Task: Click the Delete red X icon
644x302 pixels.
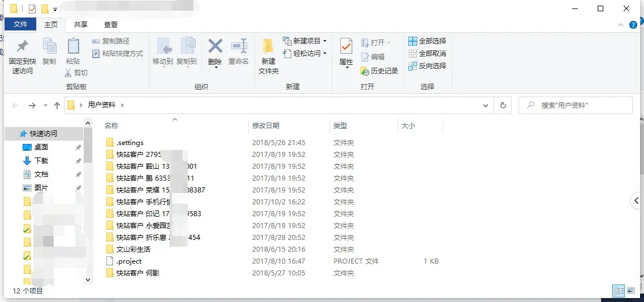Action: pyautogui.click(x=215, y=46)
